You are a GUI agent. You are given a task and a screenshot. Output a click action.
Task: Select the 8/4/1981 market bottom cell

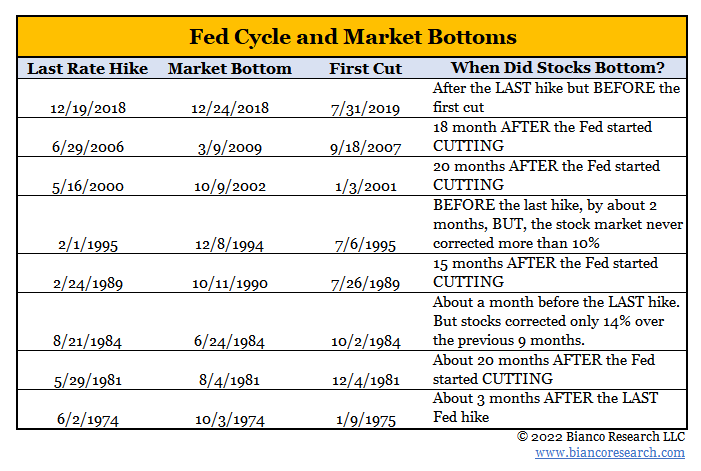click(230, 380)
